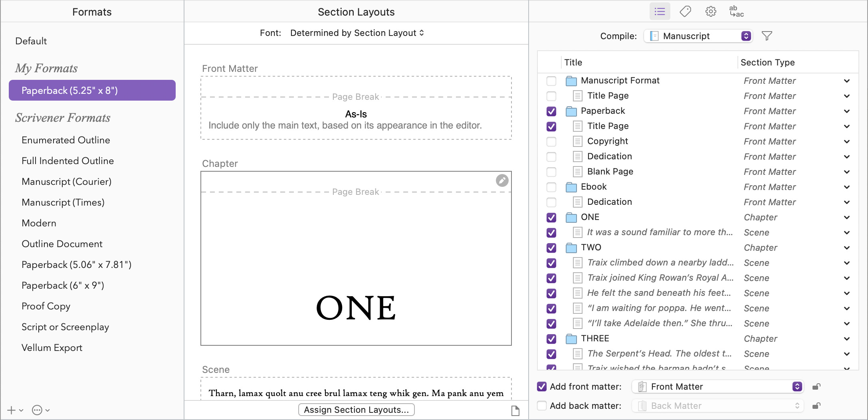Image resolution: width=868 pixels, height=420 pixels.
Task: Toggle the Add front matter checkbox
Action: [542, 386]
